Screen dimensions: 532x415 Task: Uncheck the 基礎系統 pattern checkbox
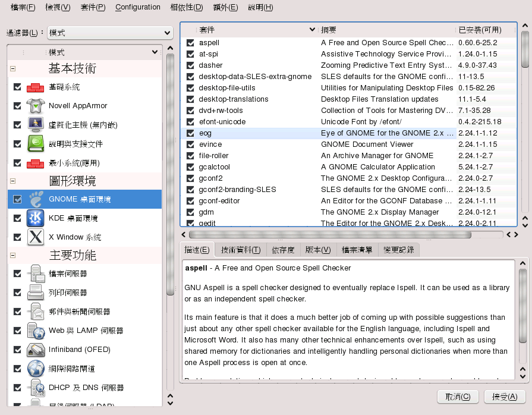[17, 87]
